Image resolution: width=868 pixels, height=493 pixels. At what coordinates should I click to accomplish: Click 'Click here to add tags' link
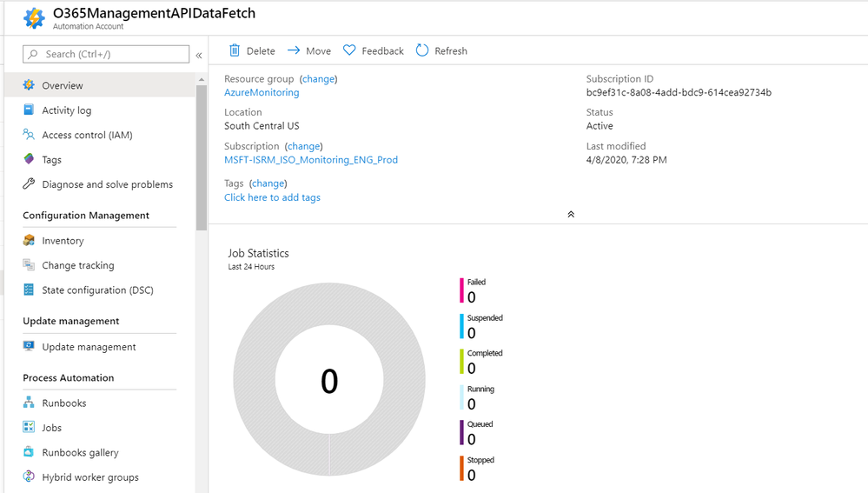point(272,197)
